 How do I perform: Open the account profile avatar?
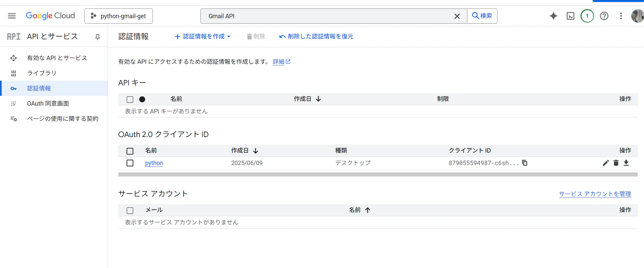tap(638, 16)
